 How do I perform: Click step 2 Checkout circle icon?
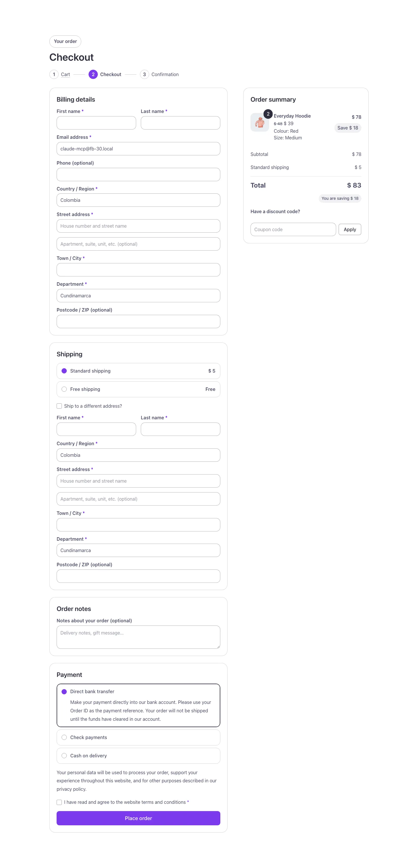[93, 74]
